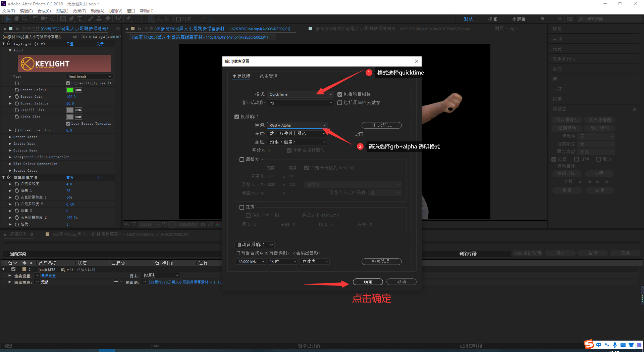The image size is (644, 352).
Task: Select the Clone Stamp tool
Action: point(99,19)
